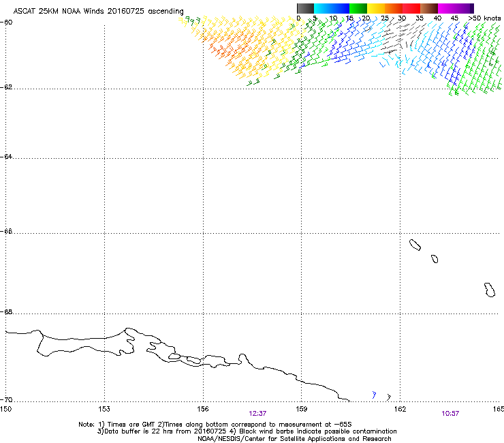
Task: Click the latitude label -70
Action: coord(6,400)
